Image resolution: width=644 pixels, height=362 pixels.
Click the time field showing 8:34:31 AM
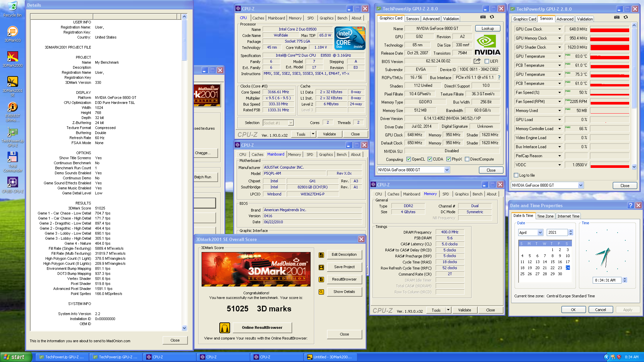click(x=607, y=280)
